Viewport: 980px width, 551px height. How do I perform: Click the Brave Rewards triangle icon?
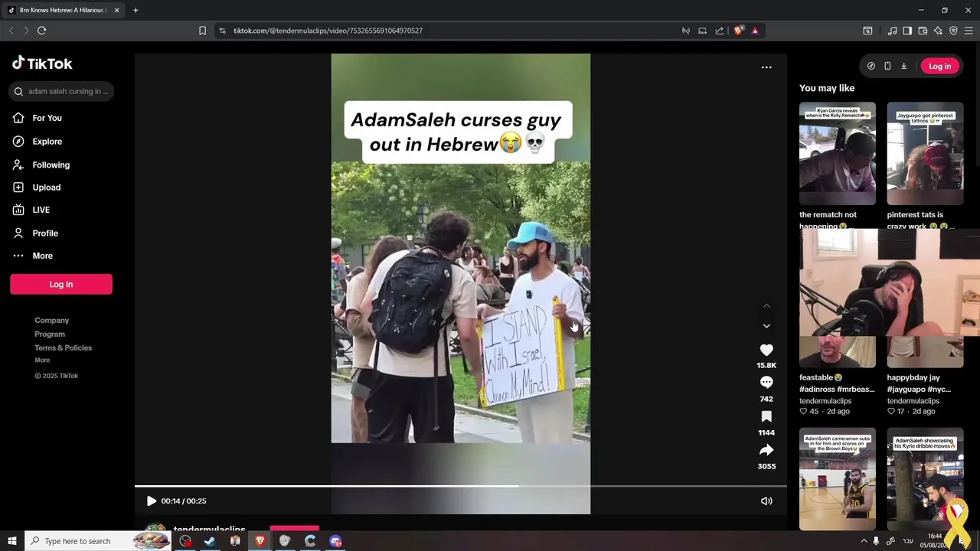point(755,31)
